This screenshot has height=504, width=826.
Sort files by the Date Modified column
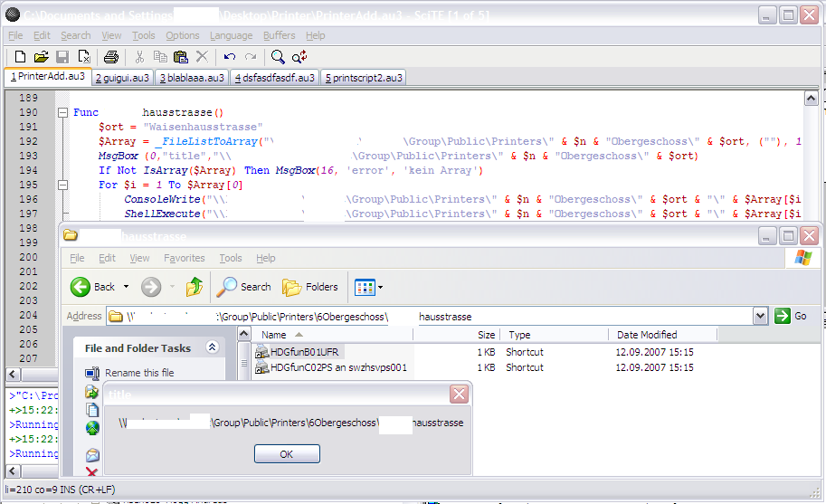646,335
